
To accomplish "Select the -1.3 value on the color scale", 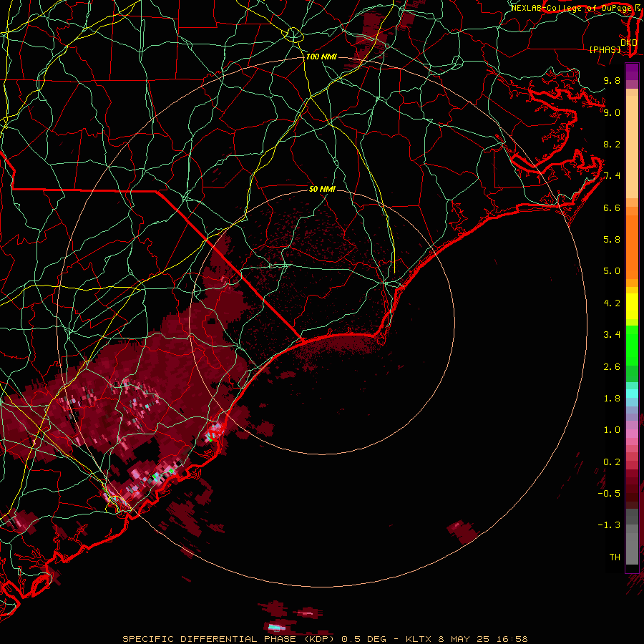I will coord(609,525).
